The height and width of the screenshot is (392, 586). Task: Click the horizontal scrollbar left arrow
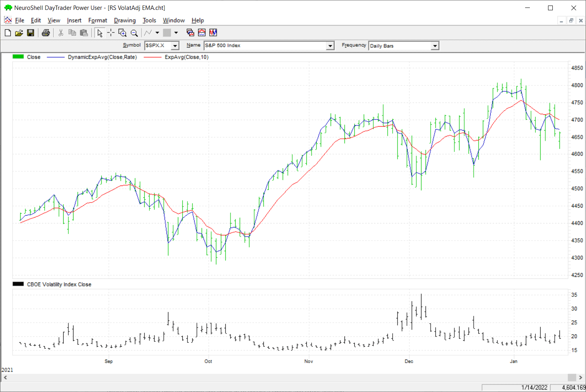[6, 377]
